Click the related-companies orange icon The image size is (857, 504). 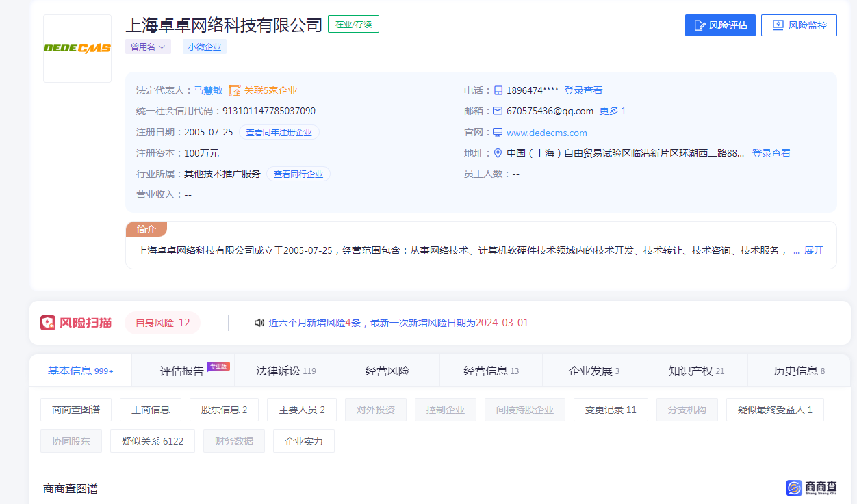coord(235,90)
